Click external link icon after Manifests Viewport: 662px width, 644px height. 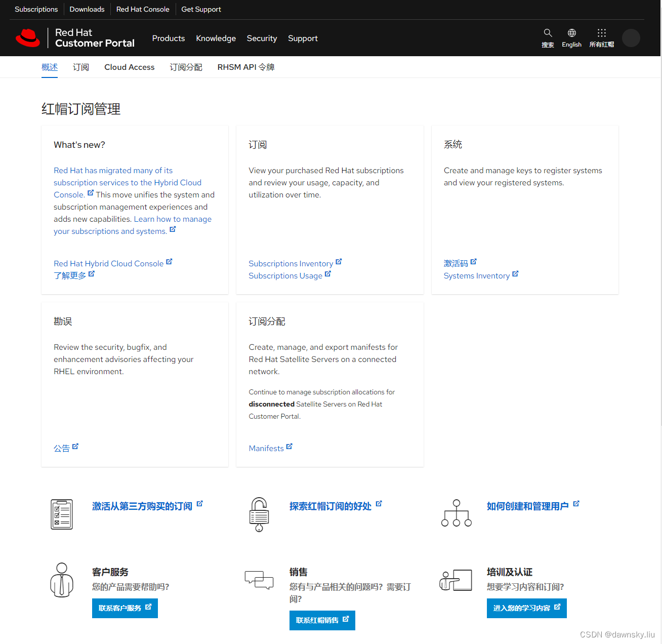(289, 447)
